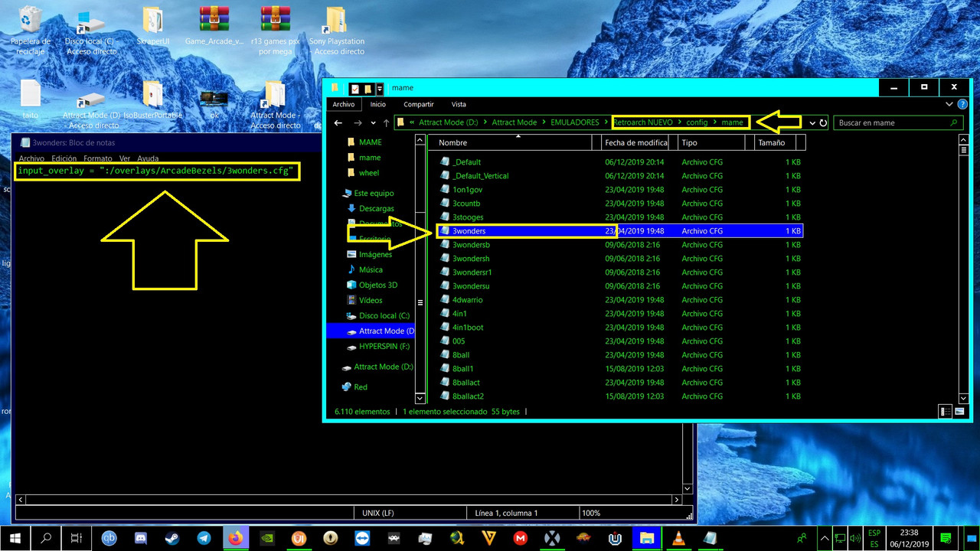Go up one folder level in Explorer
This screenshot has width=980, height=551.
(x=386, y=122)
